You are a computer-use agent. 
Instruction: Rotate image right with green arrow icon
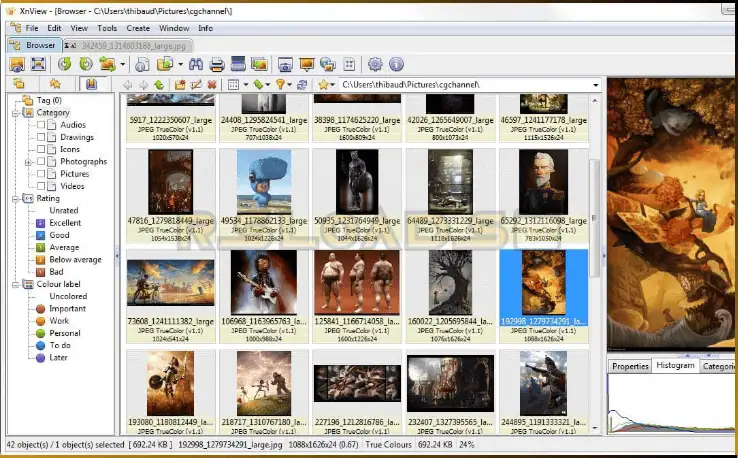86,64
